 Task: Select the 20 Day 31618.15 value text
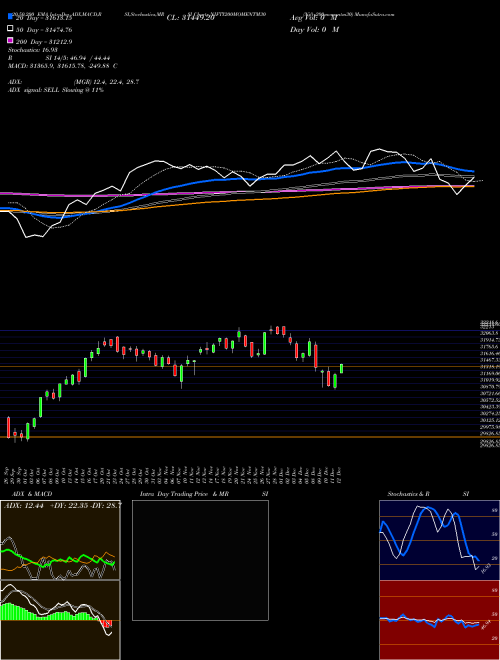(x=44, y=18)
